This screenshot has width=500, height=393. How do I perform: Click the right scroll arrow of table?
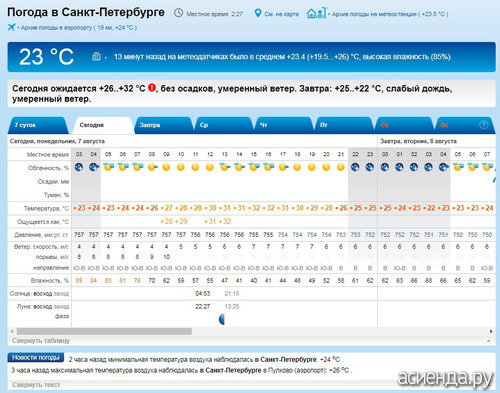(491, 331)
